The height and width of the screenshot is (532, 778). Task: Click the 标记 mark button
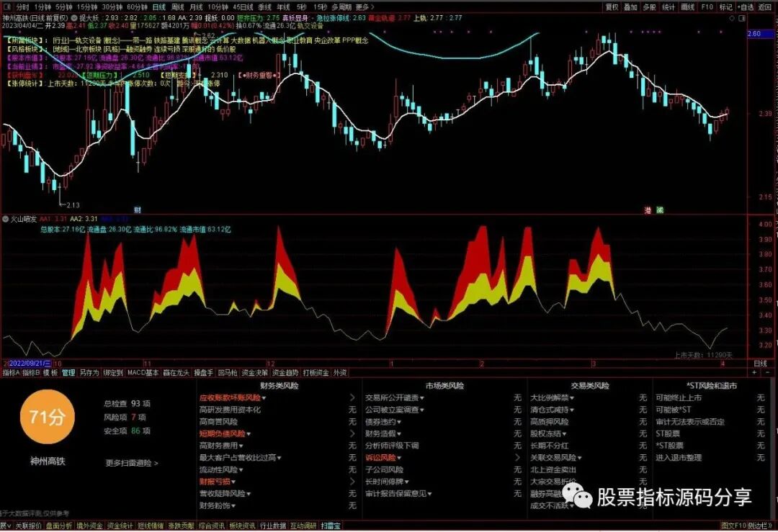(x=726, y=7)
